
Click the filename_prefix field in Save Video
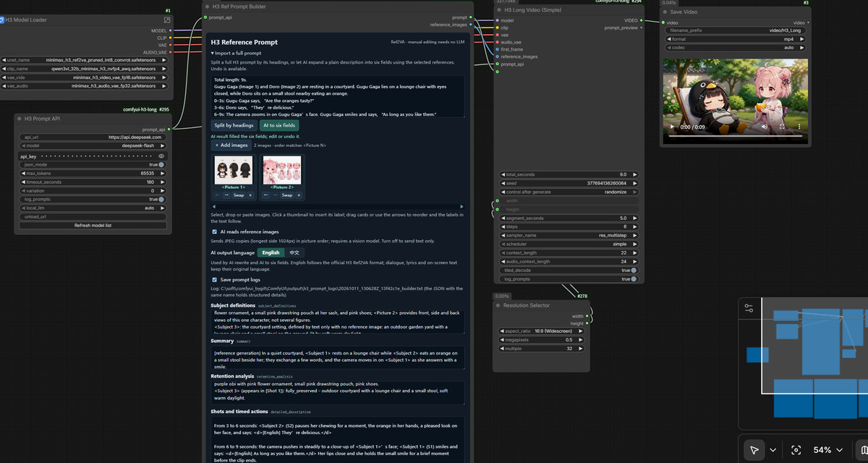[x=736, y=30]
